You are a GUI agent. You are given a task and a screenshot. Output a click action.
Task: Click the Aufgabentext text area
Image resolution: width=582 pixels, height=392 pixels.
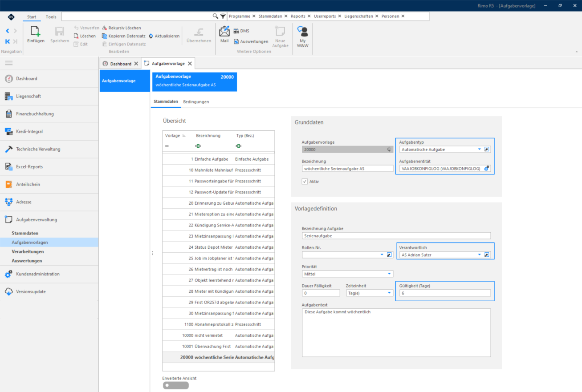coord(396,333)
